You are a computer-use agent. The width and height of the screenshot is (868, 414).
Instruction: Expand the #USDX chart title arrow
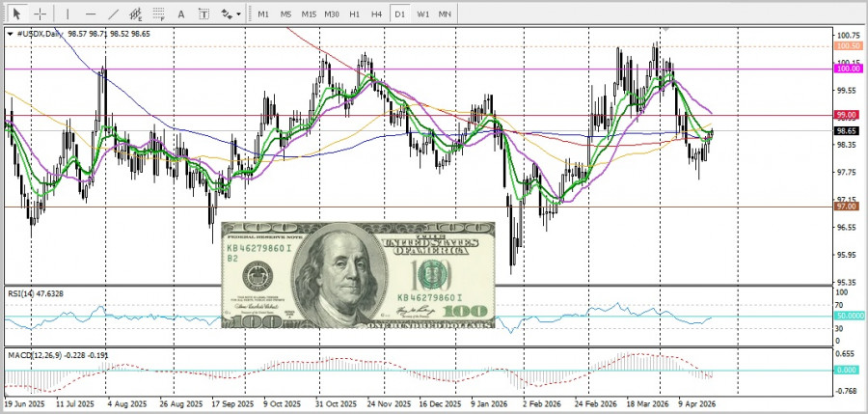click(11, 34)
